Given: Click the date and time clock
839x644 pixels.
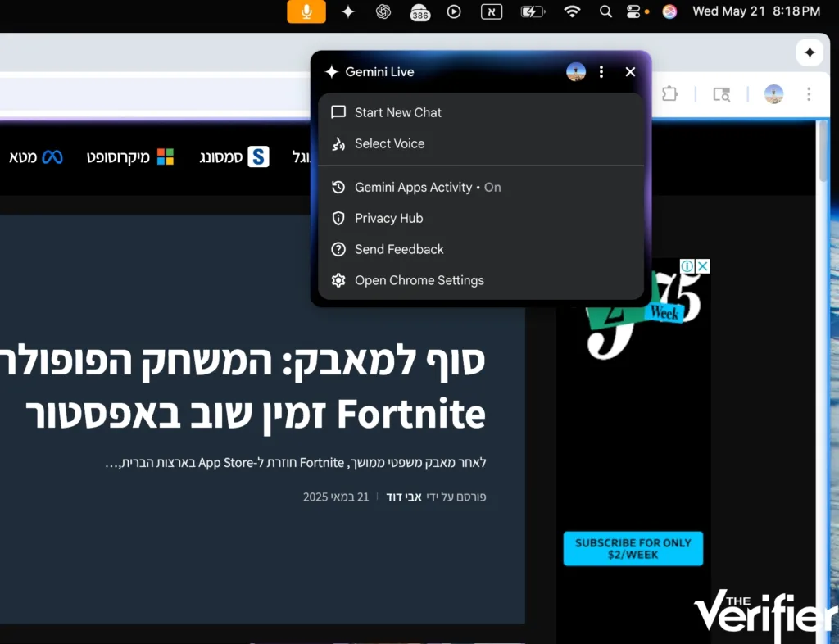Looking at the screenshot, I should [755, 11].
